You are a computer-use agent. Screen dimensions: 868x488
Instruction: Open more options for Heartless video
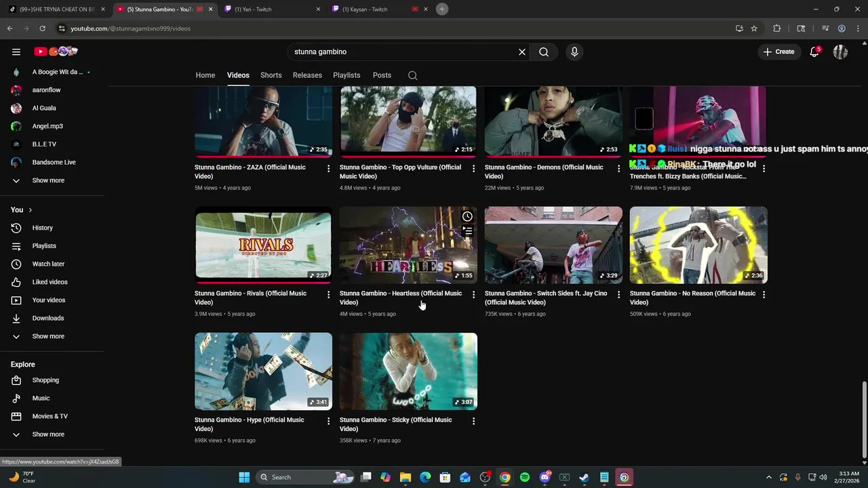coord(473,294)
